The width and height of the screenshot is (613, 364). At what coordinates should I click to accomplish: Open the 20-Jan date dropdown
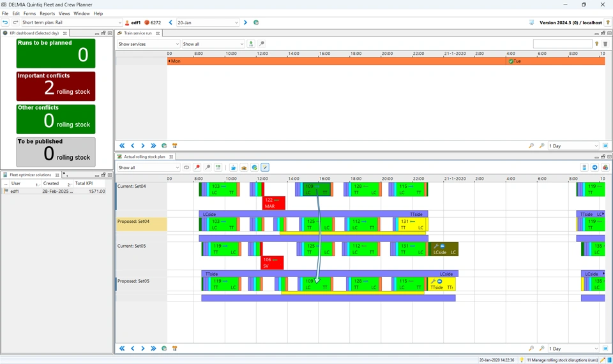208,23
